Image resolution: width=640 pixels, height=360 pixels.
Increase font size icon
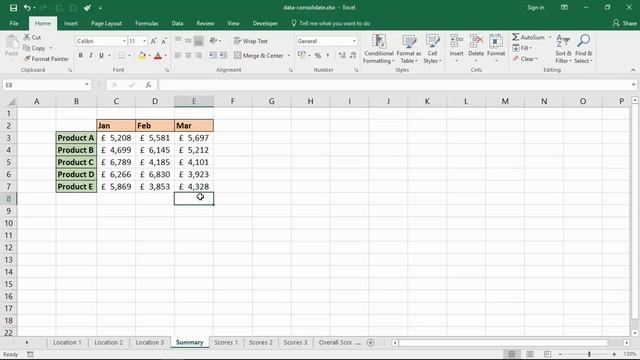point(153,41)
